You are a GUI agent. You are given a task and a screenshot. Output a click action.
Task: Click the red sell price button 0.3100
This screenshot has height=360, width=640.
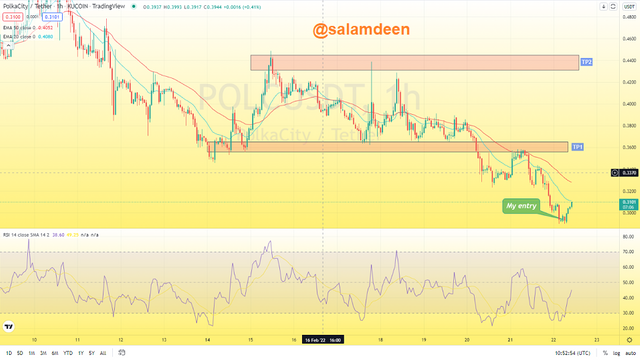[13, 17]
